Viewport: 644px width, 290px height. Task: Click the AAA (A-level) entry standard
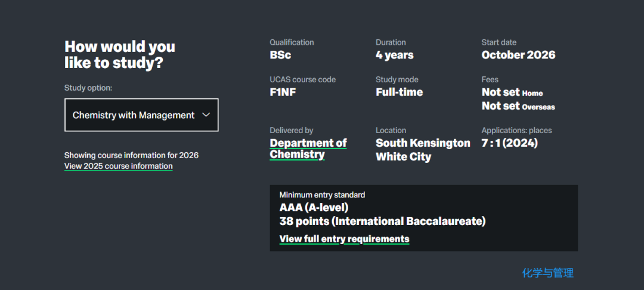[x=314, y=208]
